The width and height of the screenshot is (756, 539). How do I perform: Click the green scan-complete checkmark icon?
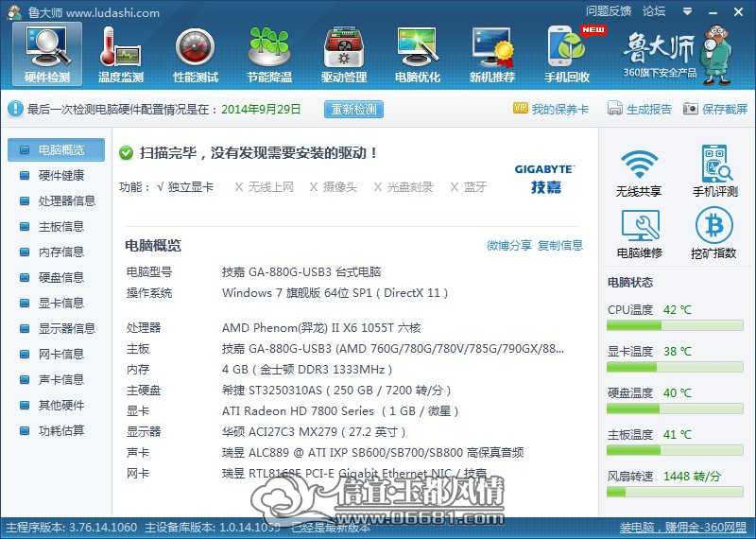tap(126, 153)
